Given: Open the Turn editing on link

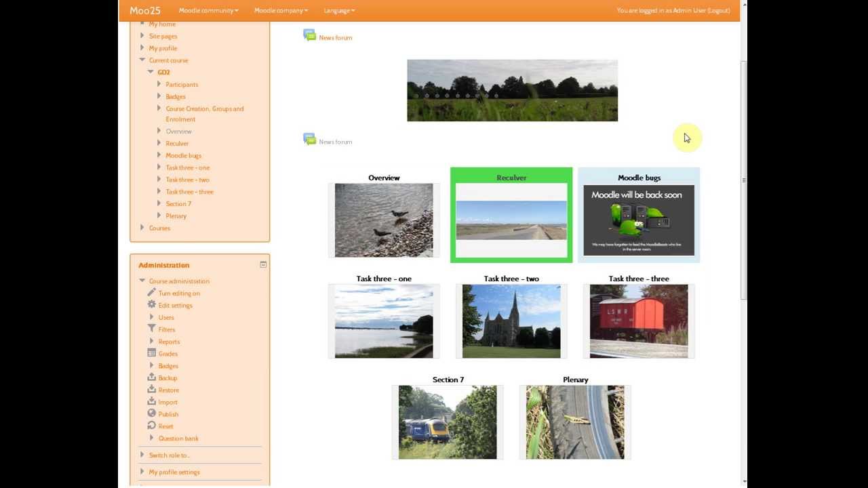Looking at the screenshot, I should tap(179, 293).
